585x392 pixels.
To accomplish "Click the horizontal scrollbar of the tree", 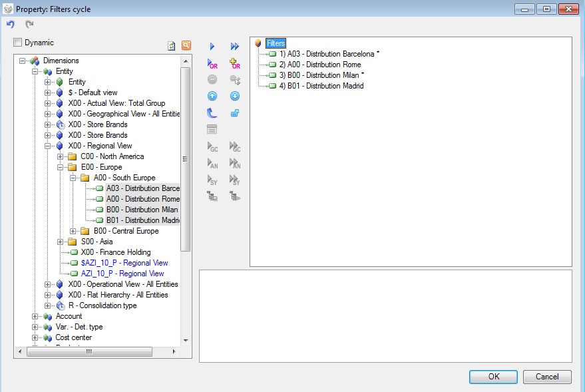I will coord(90,351).
